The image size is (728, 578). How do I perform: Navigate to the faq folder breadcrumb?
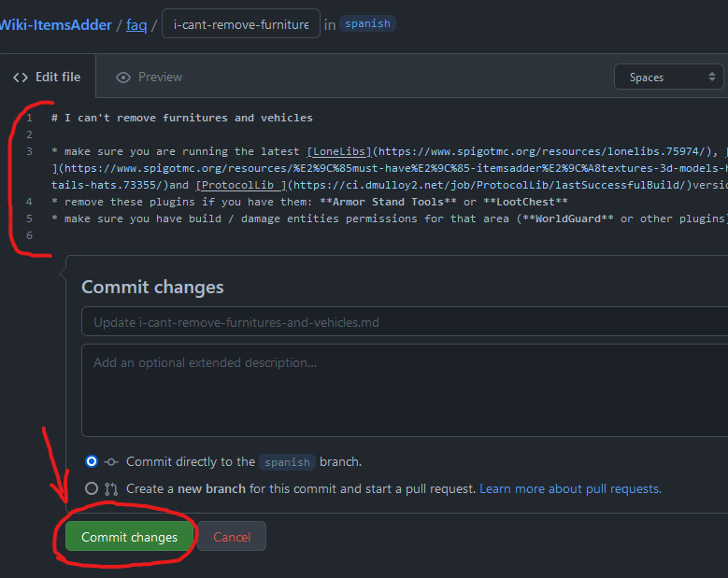click(x=136, y=24)
